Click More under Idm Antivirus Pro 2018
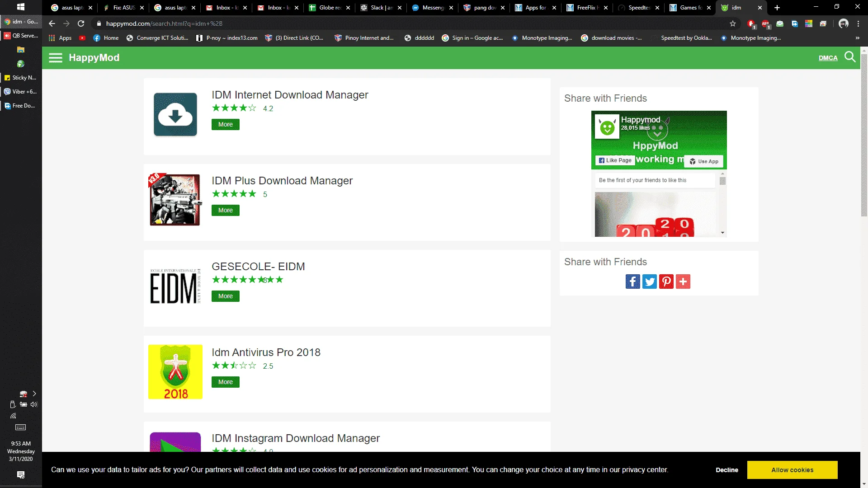 point(226,382)
